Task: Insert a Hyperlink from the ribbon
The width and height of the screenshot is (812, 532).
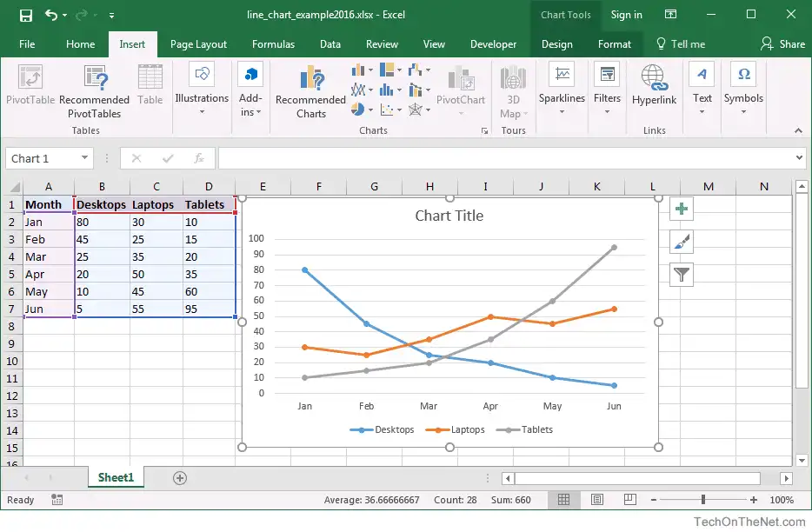Action: (654, 85)
